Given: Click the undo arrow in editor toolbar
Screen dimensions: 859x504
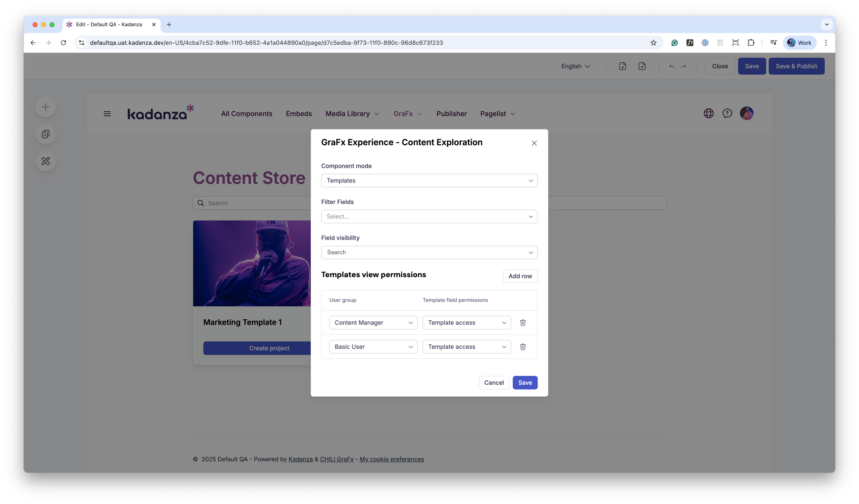Looking at the screenshot, I should [x=671, y=66].
